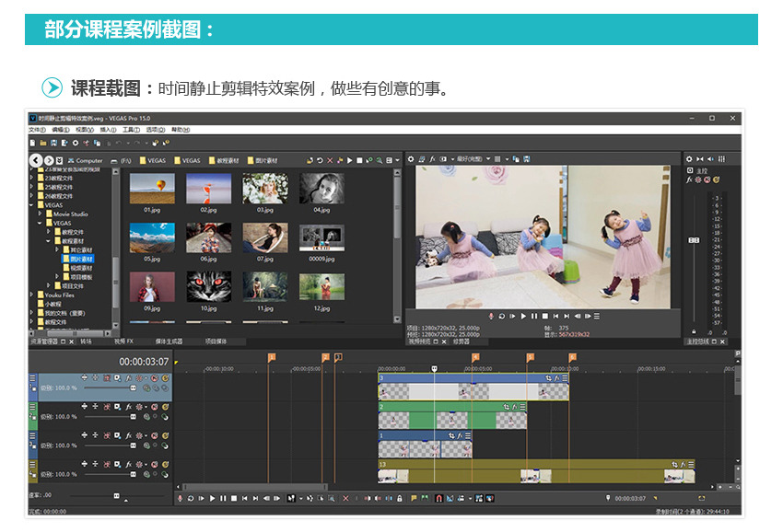Refresh the Explorer file list
Image resolution: width=783 pixels, height=532 pixels.
pos(320,160)
